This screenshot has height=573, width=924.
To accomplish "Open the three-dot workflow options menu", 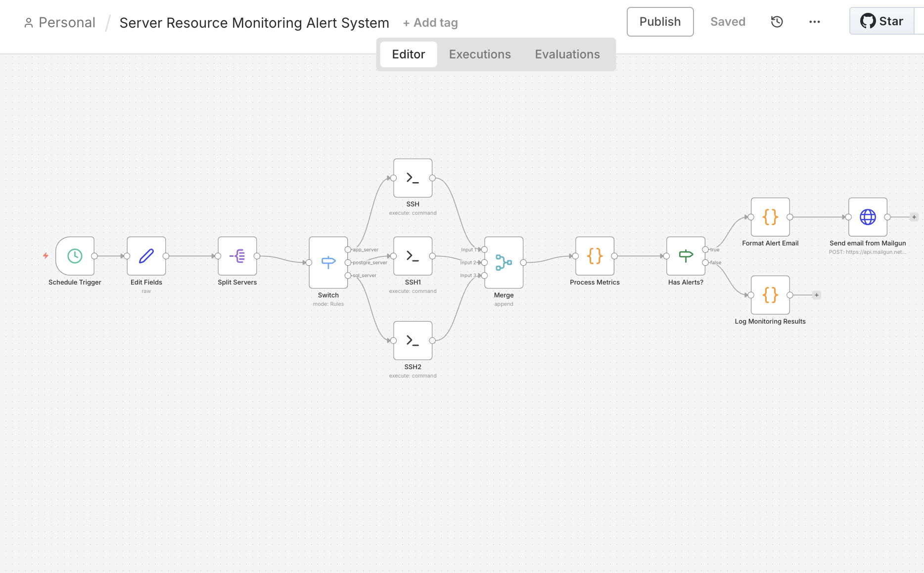I will tap(814, 22).
